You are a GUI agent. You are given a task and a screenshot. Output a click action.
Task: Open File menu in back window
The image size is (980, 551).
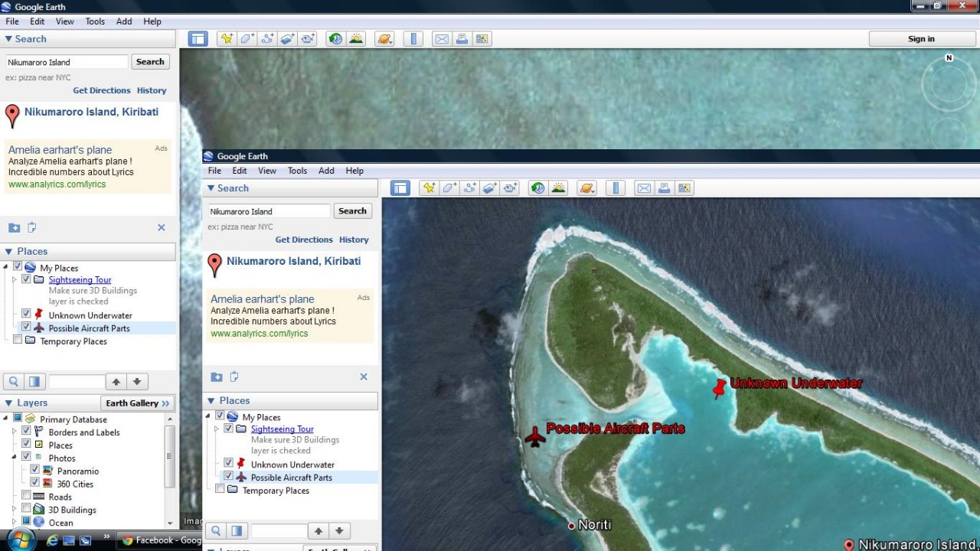coord(12,21)
